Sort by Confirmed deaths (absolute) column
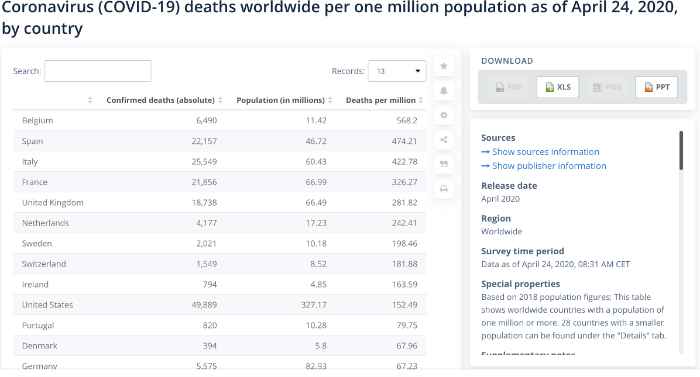Screen dimensions: 700x377 click(164, 100)
